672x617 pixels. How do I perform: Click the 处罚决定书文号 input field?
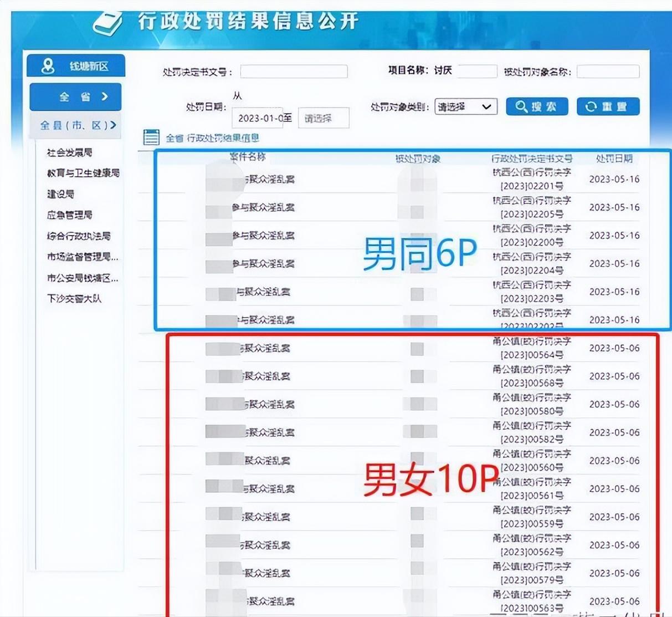coord(294,71)
